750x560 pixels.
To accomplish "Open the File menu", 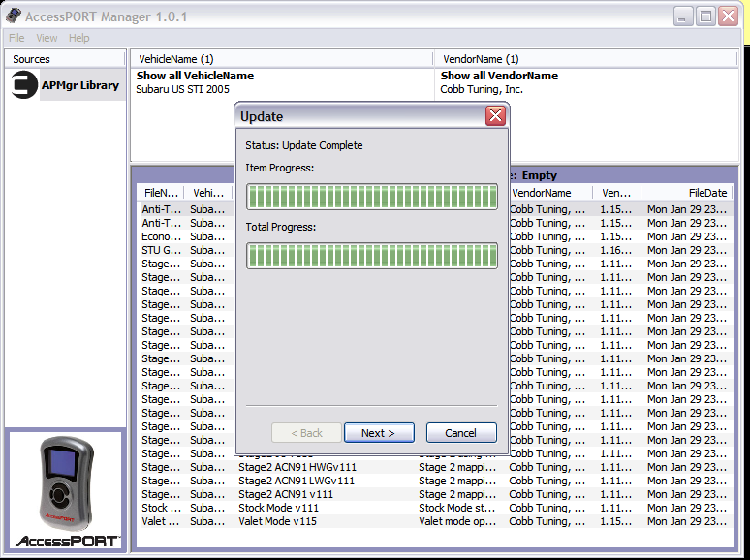I will [x=16, y=38].
